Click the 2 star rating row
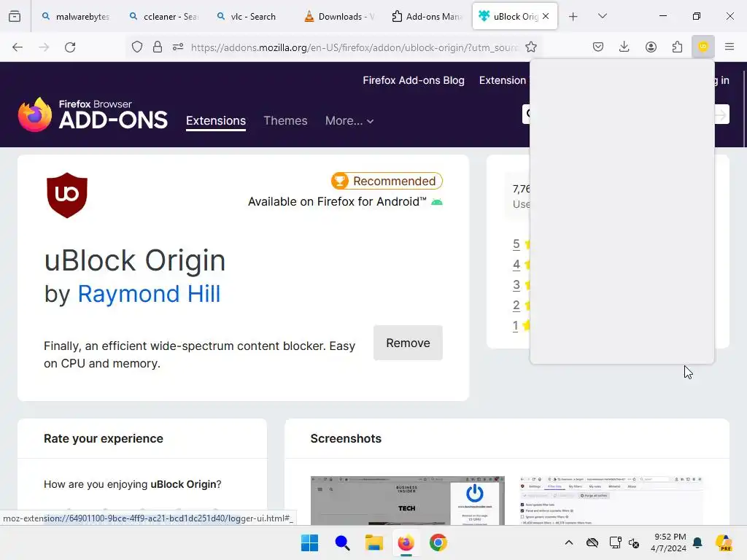This screenshot has width=747, height=560. pos(522,306)
